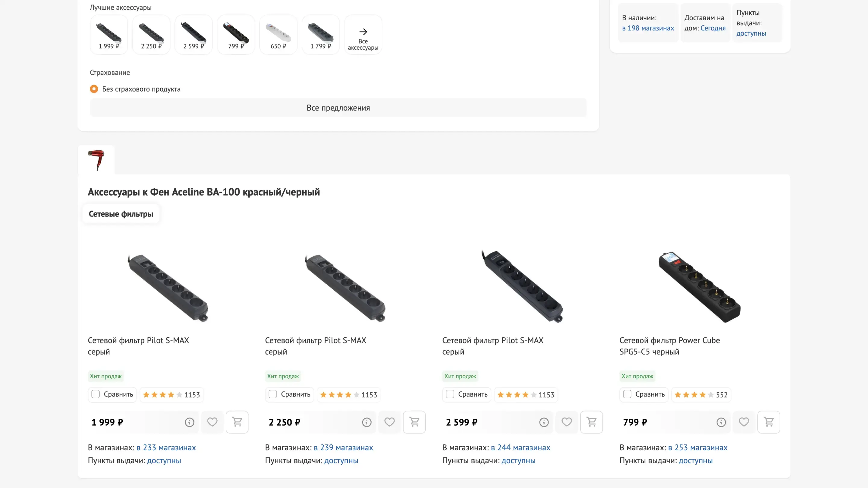Select the red hair dryer thumbnail tab
Image resolution: width=868 pixels, height=488 pixels.
pos(96,160)
